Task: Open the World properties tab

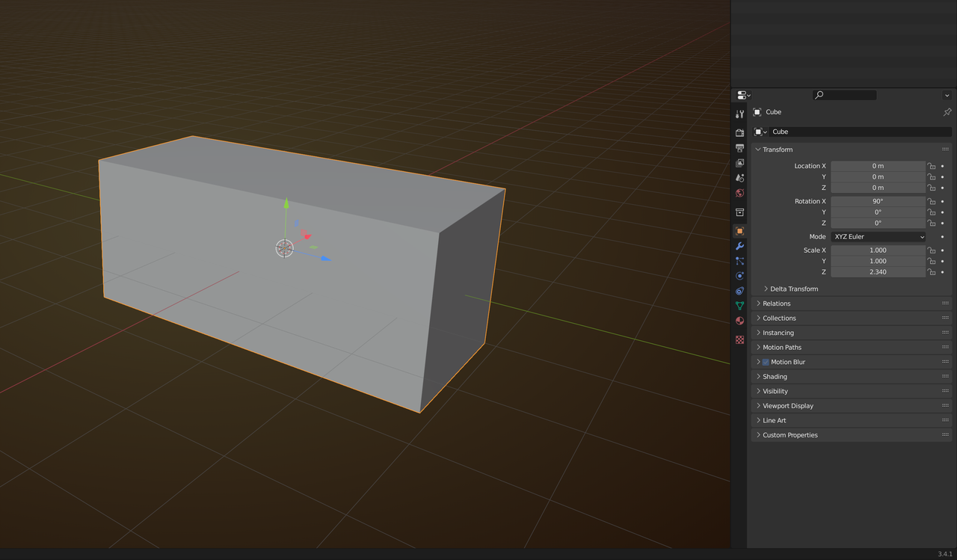Action: point(739,193)
